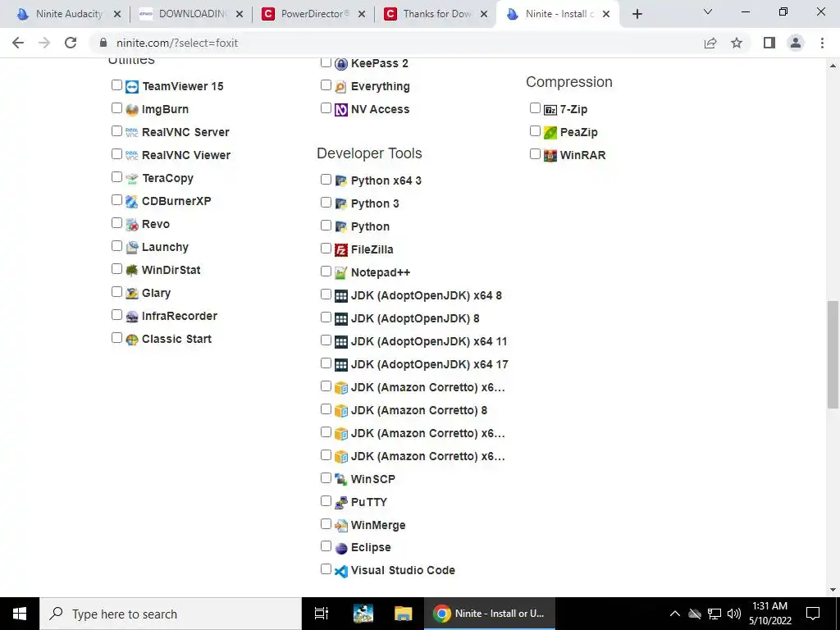This screenshot has width=840, height=630.
Task: Click the WinMerge icon
Action: tap(341, 526)
